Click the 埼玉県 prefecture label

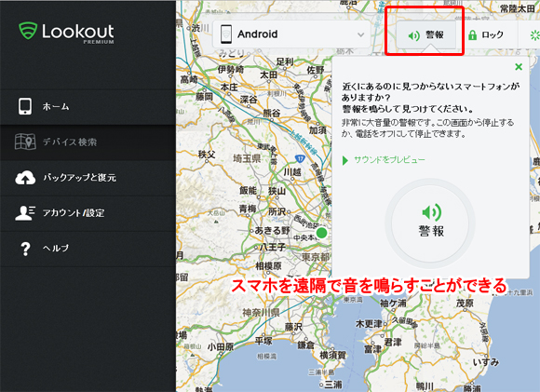tap(247, 158)
